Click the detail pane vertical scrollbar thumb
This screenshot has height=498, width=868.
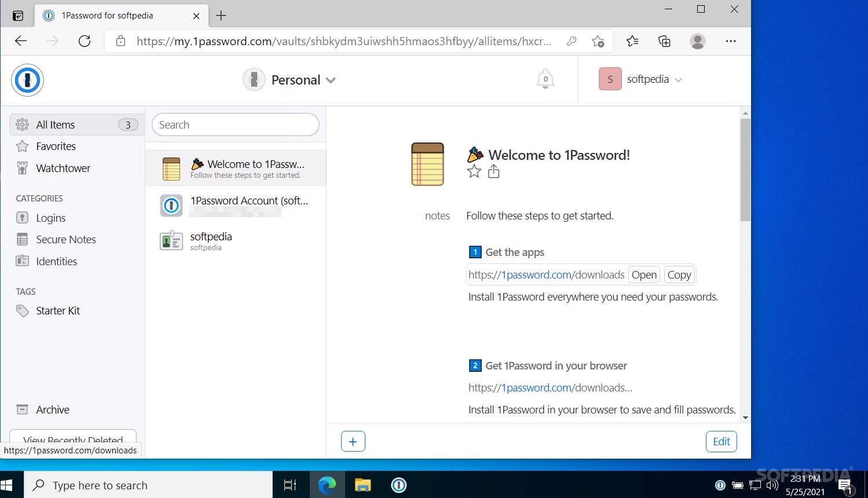745,169
